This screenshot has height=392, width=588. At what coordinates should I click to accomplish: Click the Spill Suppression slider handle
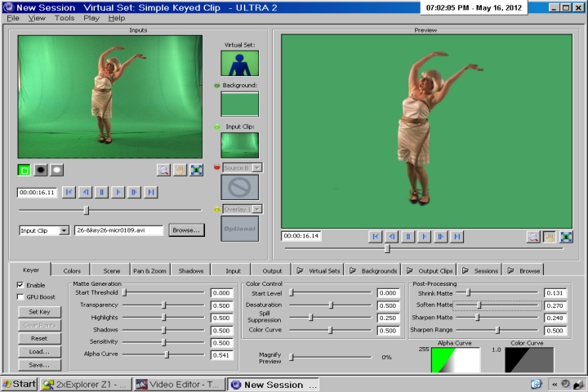[310, 318]
